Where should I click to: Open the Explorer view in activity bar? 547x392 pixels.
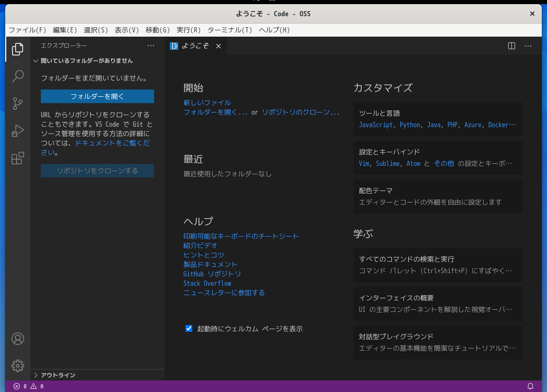[x=17, y=49]
